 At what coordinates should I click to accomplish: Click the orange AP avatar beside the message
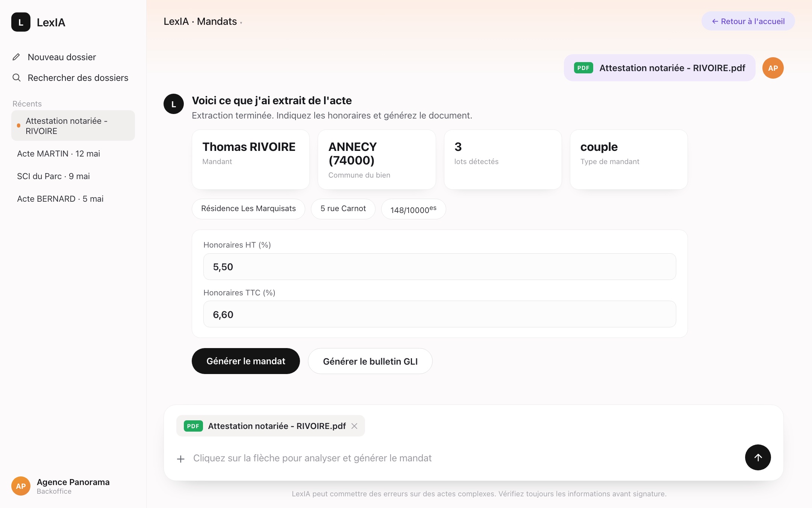(x=773, y=68)
